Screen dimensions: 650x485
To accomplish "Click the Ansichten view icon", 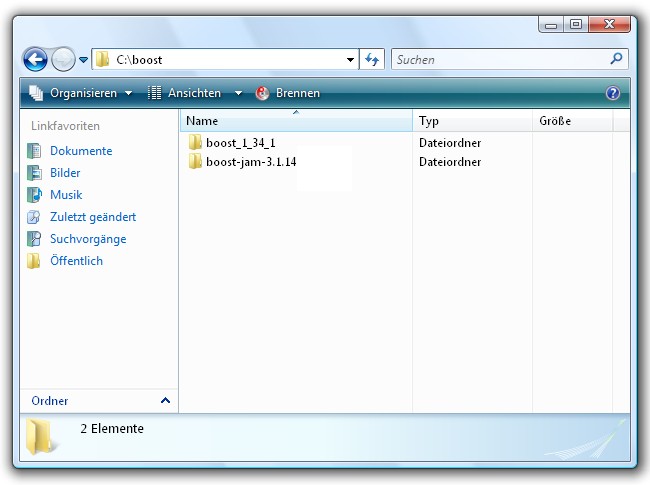I will point(155,93).
